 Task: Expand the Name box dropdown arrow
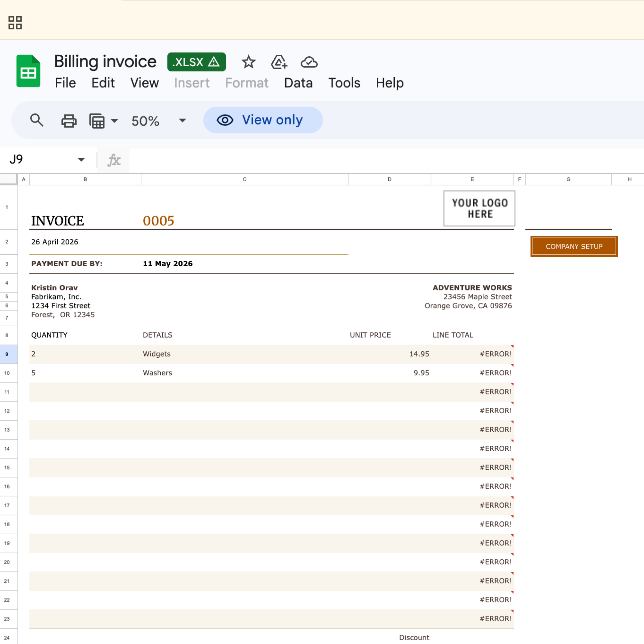pos(81,160)
